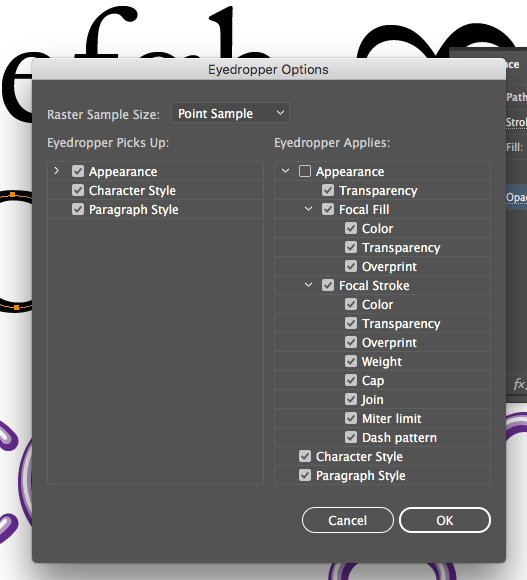Screen dimensions: 527x580
Task: Disable the stroke Weight checkbox
Action: click(351, 361)
